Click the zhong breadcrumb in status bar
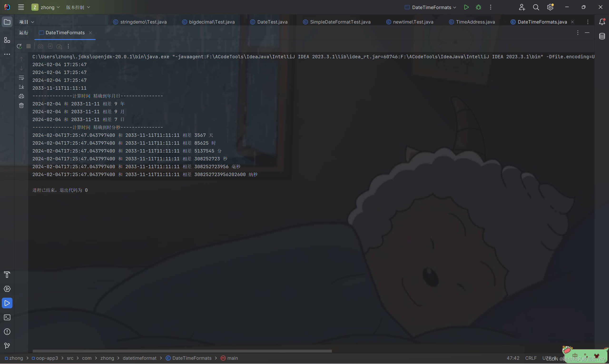 point(14,358)
